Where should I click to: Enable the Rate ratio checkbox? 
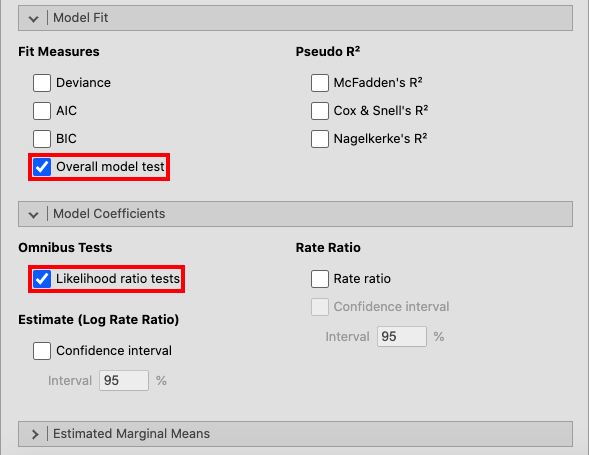click(x=320, y=279)
